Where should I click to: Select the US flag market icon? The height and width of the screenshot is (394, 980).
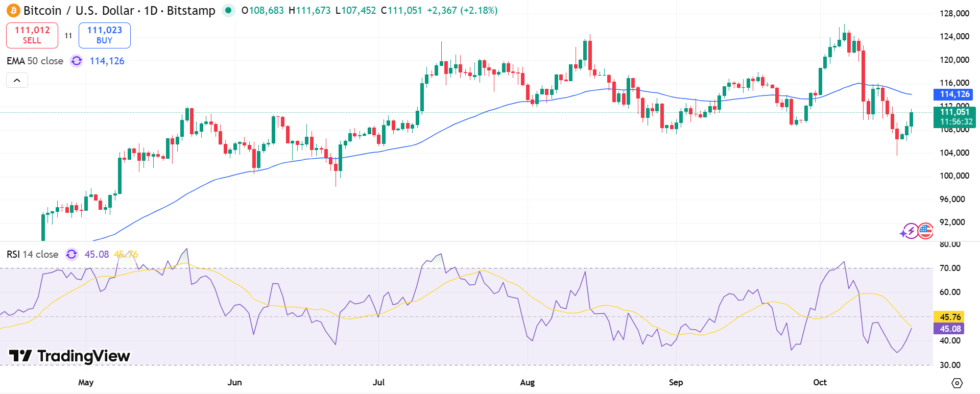[926, 231]
